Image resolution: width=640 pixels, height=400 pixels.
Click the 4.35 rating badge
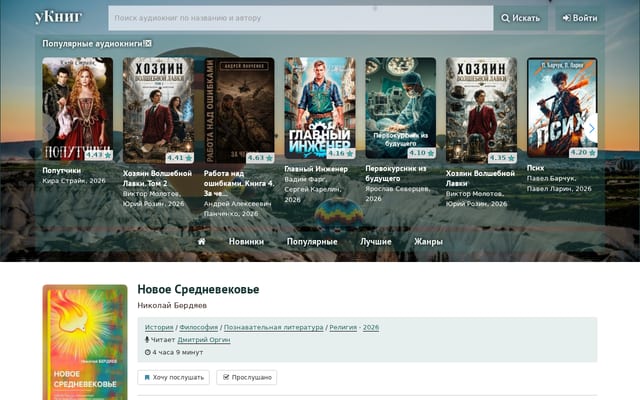coord(502,158)
